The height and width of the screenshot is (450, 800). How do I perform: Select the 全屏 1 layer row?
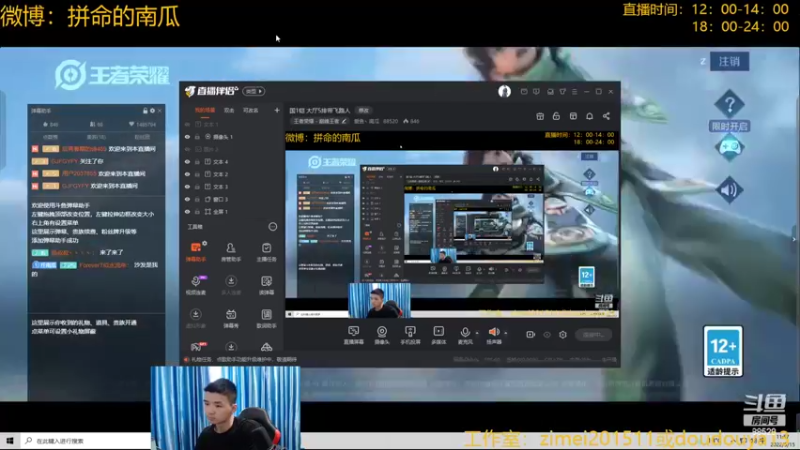[232, 211]
